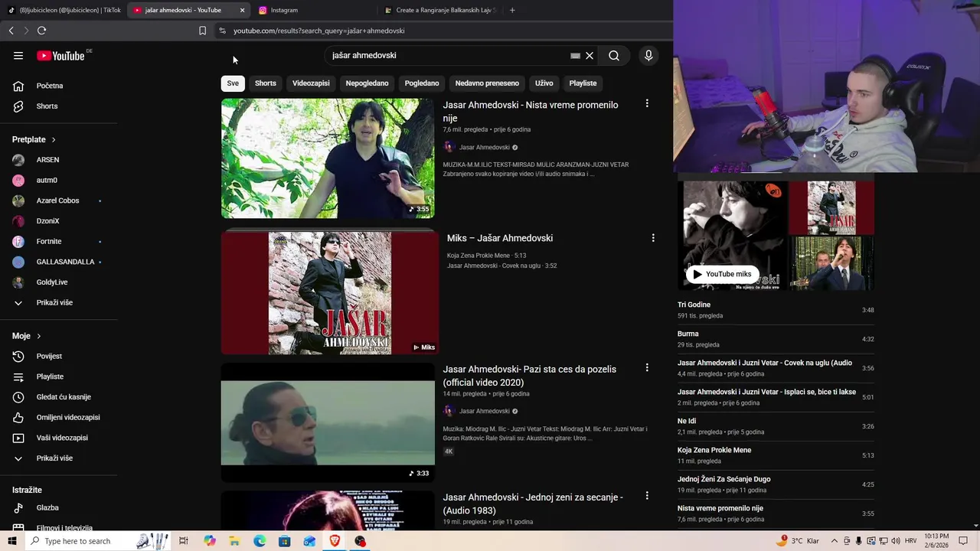Screen dimensions: 980x551
Task: Open options menu for Nista vreme promenilo nije
Action: (647, 103)
